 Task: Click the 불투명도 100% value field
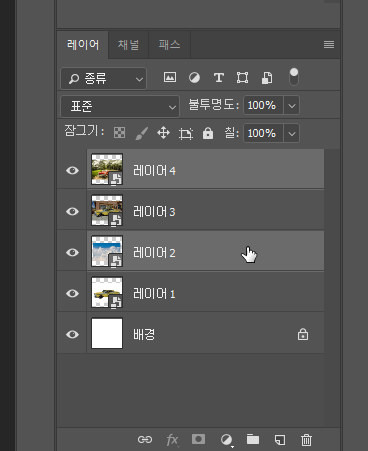click(x=263, y=106)
